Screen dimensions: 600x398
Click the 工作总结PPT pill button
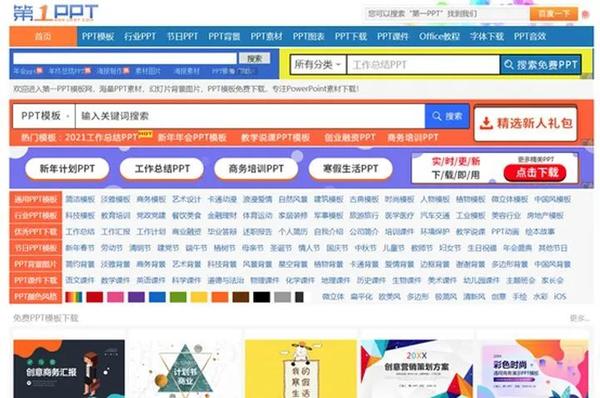click(x=162, y=169)
